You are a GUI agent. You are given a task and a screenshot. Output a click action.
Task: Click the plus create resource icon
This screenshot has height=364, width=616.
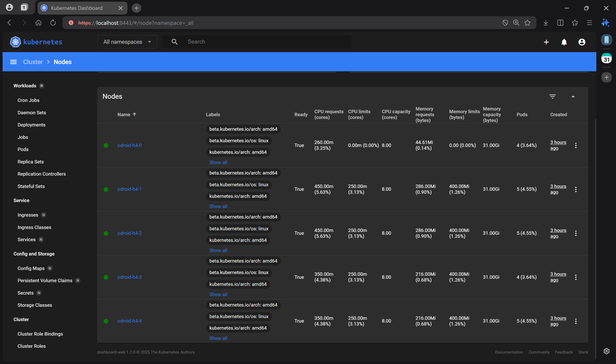[546, 42]
